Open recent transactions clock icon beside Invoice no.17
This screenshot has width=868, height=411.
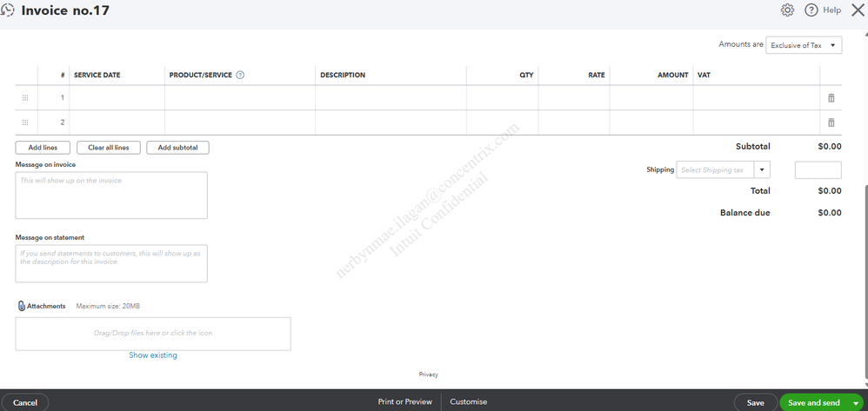click(8, 10)
